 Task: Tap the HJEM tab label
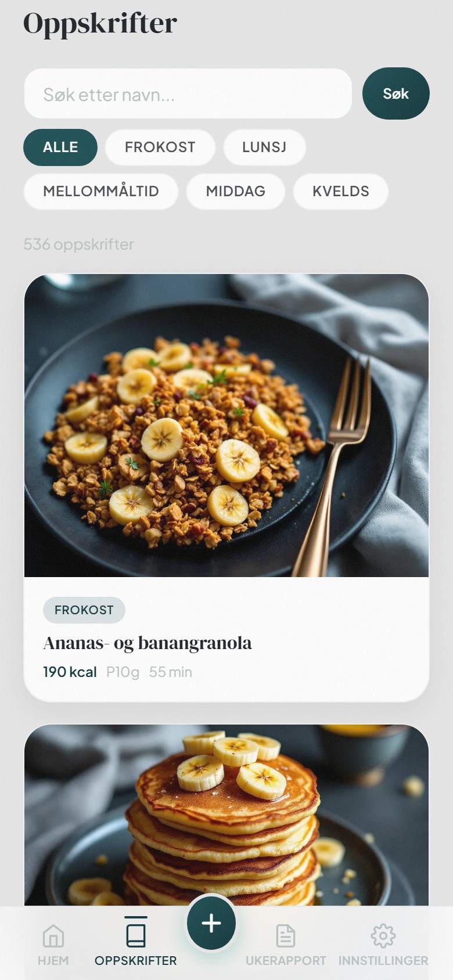(x=53, y=961)
